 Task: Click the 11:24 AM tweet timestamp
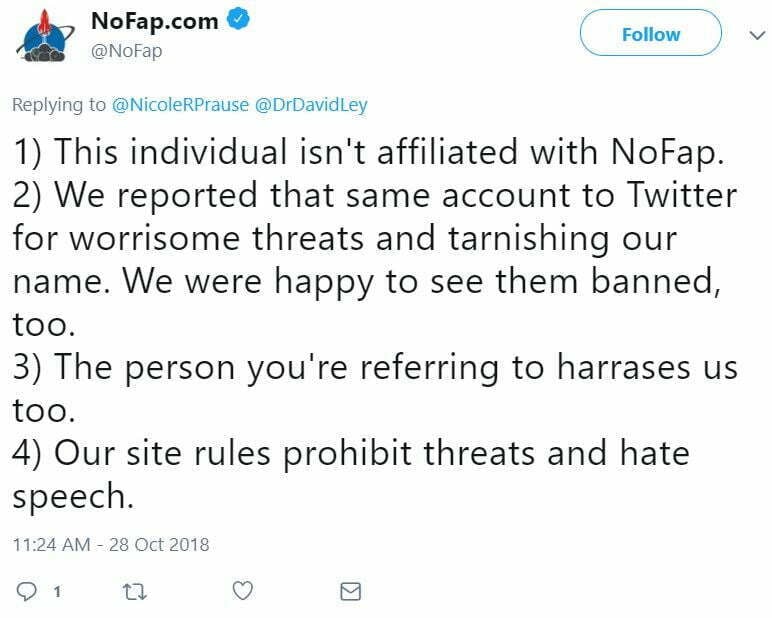(111, 545)
